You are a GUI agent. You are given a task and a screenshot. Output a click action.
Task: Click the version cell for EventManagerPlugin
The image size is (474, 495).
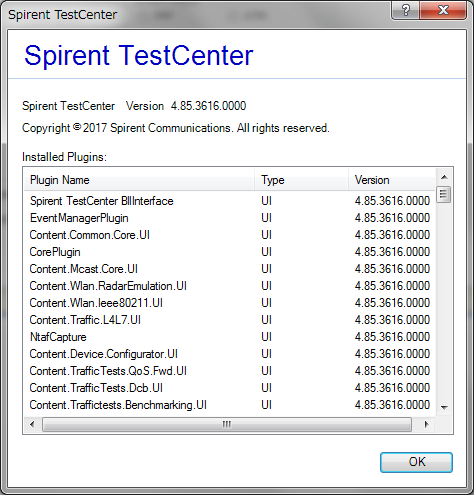[x=392, y=218]
